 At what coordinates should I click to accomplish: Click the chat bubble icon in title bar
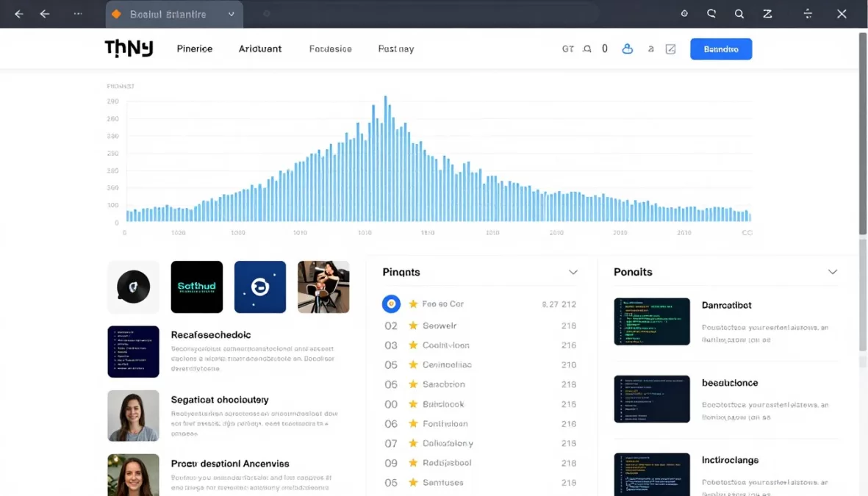(x=711, y=14)
